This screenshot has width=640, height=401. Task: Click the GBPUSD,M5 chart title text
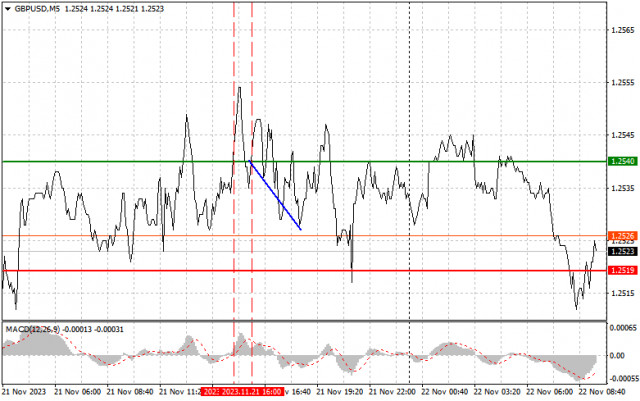[x=37, y=9]
